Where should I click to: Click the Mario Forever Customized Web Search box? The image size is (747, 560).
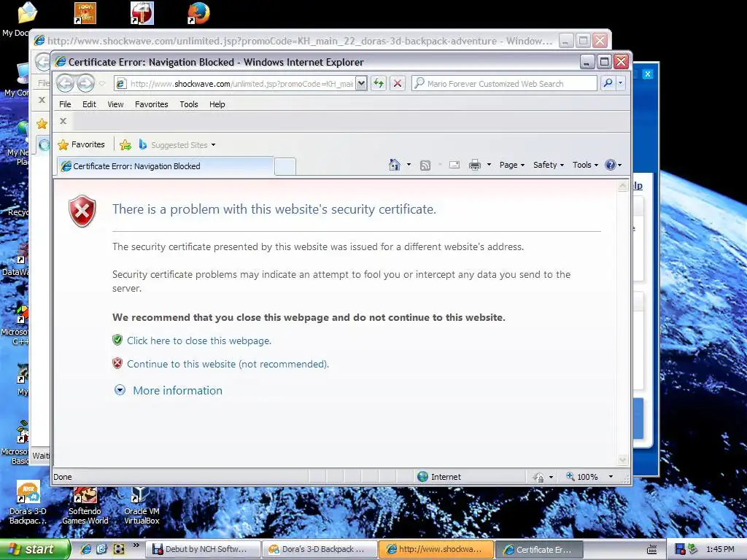pyautogui.click(x=504, y=83)
